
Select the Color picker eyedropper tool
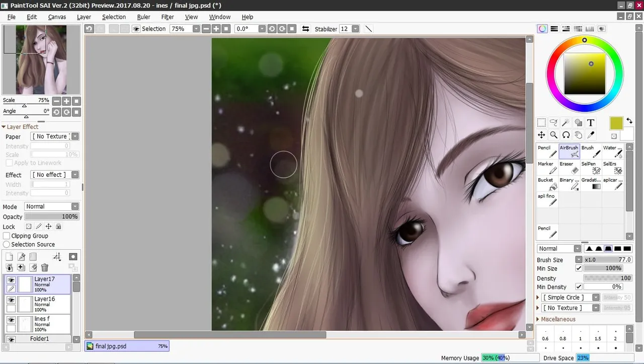(x=591, y=135)
